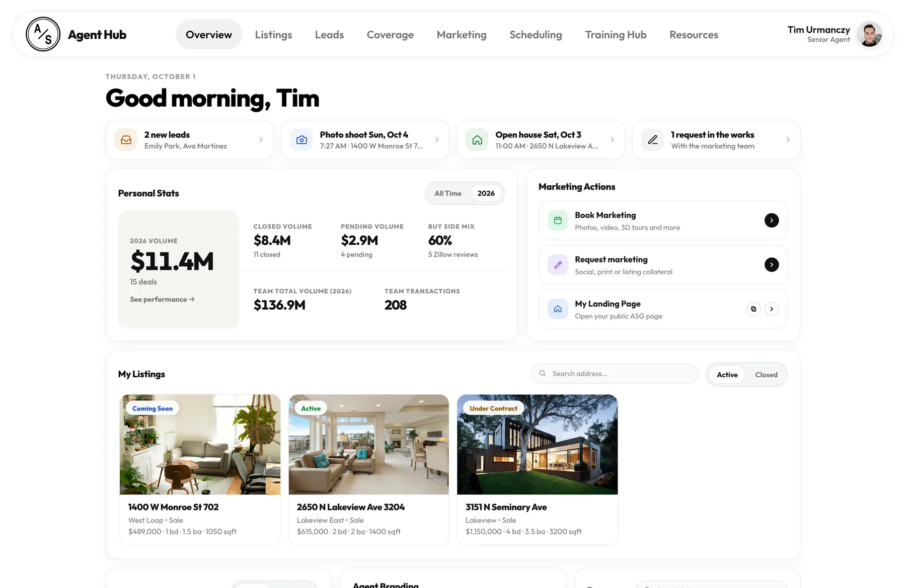Switch Personal Stats to 2026
Screen dimensions: 906x588
(486, 193)
